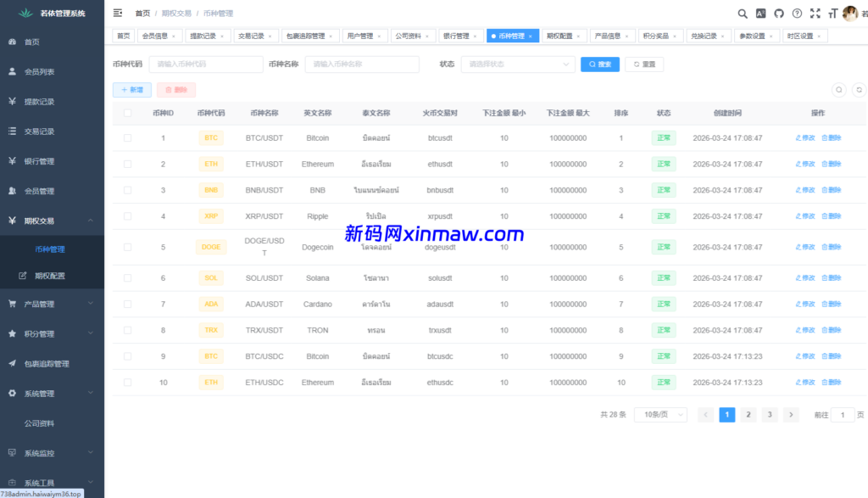Select 币种管理 in the sidebar submenu

click(x=52, y=249)
